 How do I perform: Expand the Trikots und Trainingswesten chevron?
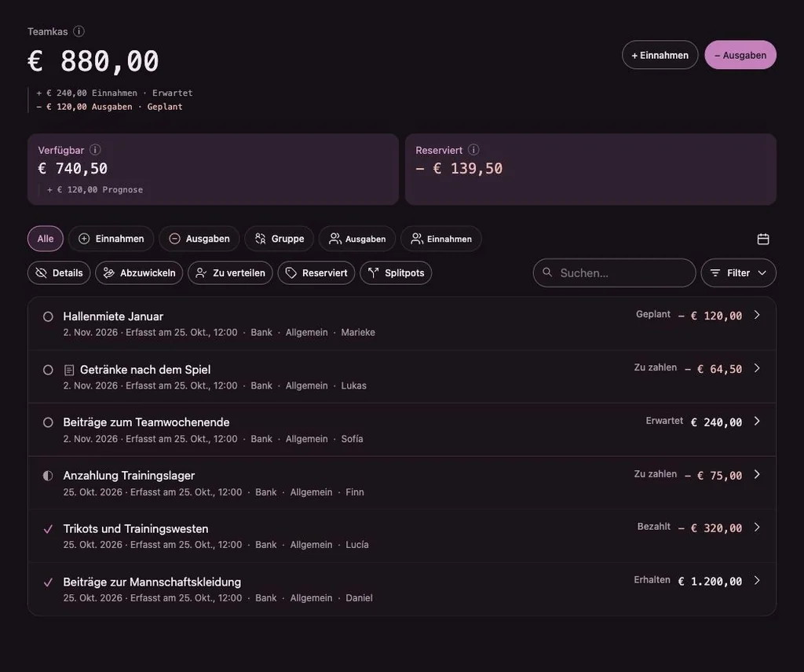tap(757, 527)
